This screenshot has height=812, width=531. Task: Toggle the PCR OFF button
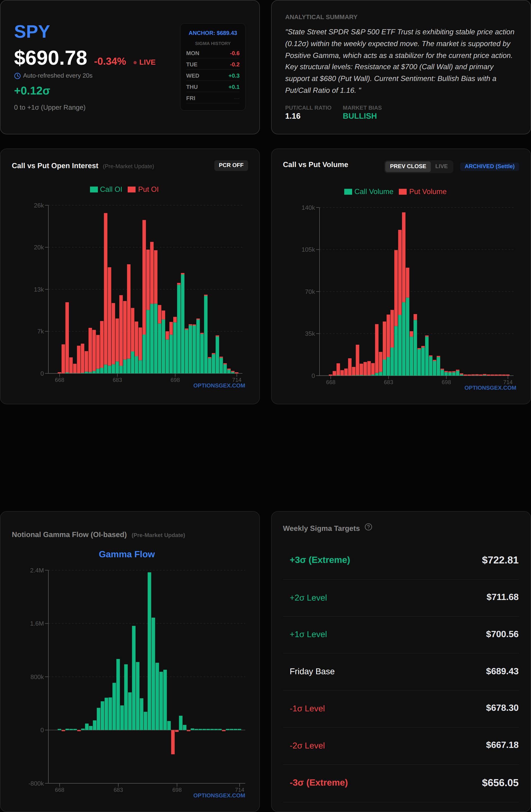pos(231,165)
